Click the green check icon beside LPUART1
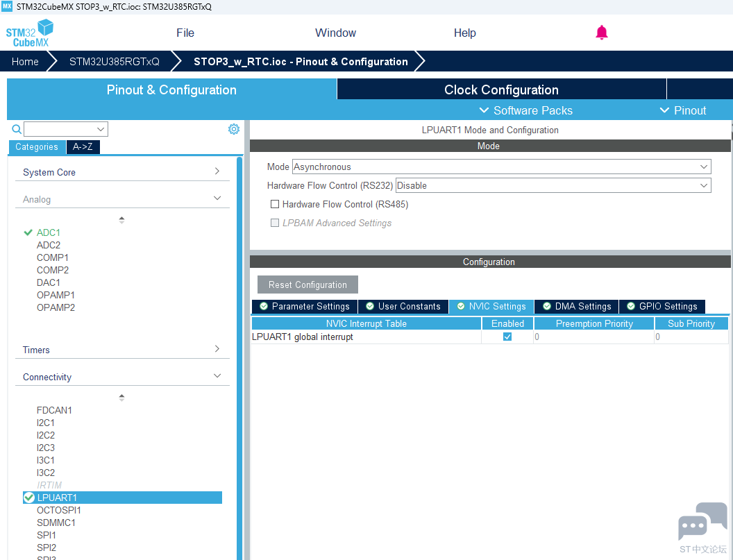Image resolution: width=733 pixels, height=560 pixels. 29,498
